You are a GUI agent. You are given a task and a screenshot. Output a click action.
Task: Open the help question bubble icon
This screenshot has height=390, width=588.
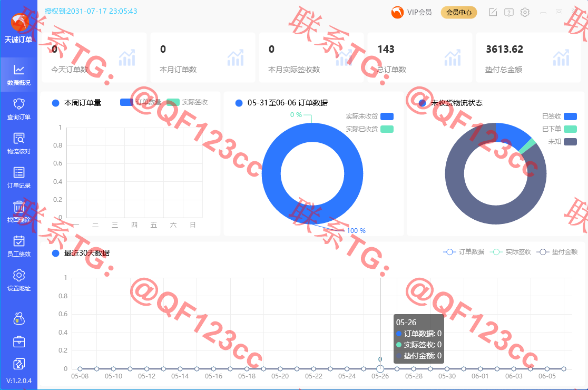(x=509, y=12)
